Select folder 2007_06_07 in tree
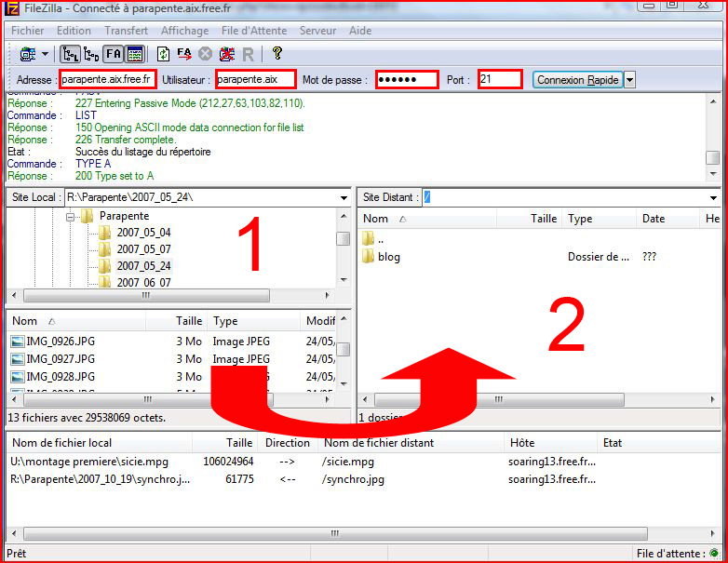The image size is (728, 563). pos(143,282)
